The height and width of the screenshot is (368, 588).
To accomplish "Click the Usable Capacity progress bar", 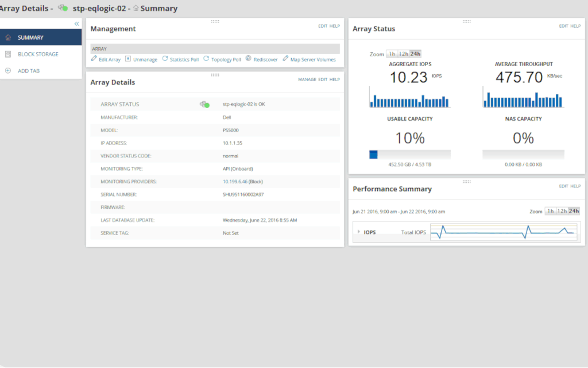I will (x=410, y=154).
